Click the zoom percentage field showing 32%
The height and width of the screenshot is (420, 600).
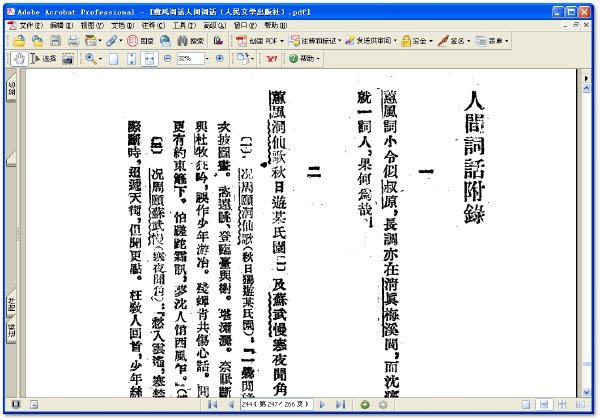coord(191,59)
